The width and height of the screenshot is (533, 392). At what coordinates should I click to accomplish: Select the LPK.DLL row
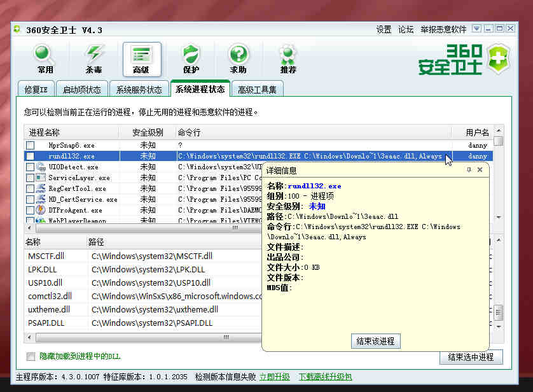(x=143, y=269)
